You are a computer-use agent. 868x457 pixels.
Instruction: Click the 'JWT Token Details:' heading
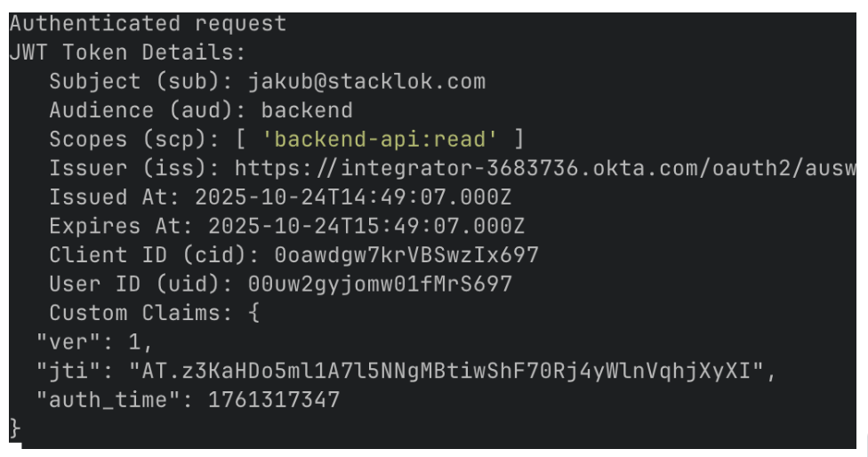pos(128,52)
